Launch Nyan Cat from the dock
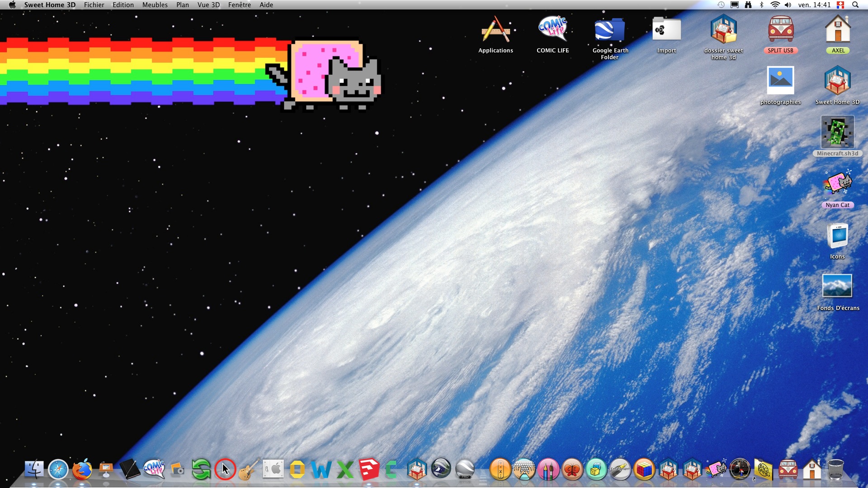 pos(717,469)
